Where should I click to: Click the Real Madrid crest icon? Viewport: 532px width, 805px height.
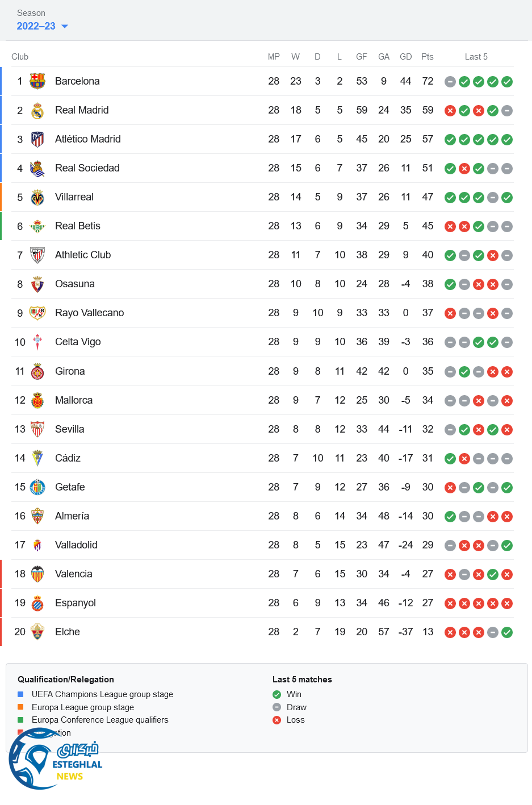pos(37,110)
